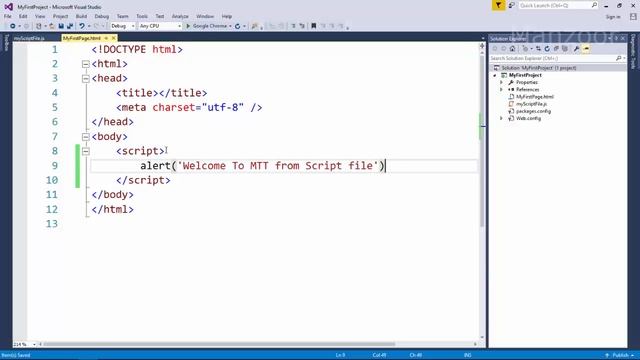This screenshot has height=360, width=640.
Task: Open the Toolbox side tab
Action: 6,43
